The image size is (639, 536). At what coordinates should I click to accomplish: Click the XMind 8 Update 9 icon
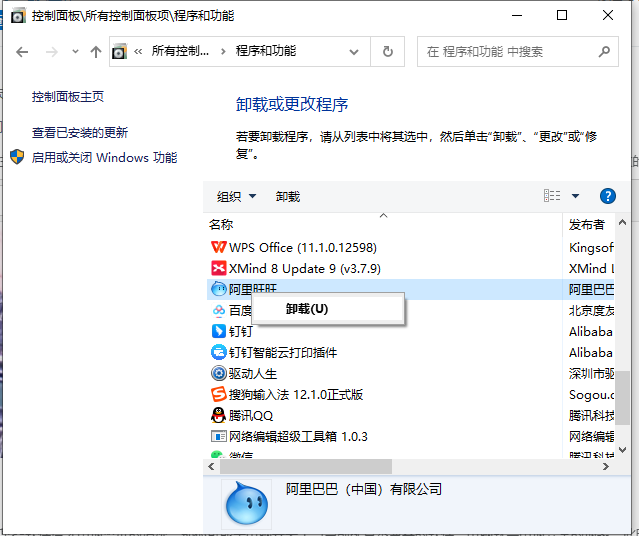point(218,269)
